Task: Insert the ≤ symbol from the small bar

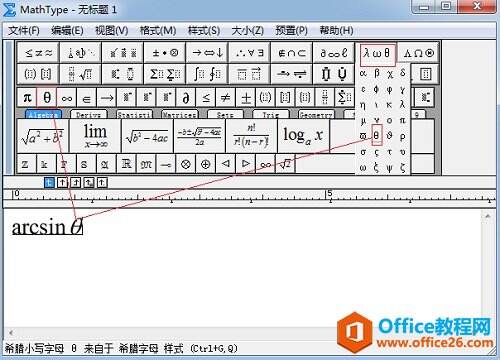Action: 206,98
